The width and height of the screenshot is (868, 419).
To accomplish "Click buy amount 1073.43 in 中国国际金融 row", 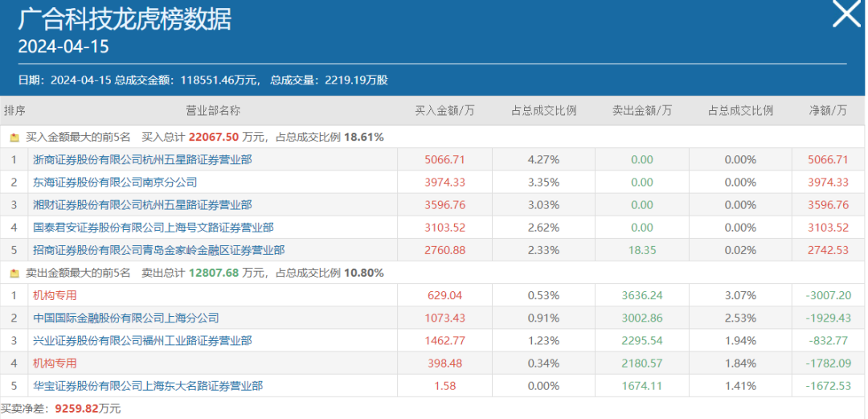I will [x=445, y=318].
